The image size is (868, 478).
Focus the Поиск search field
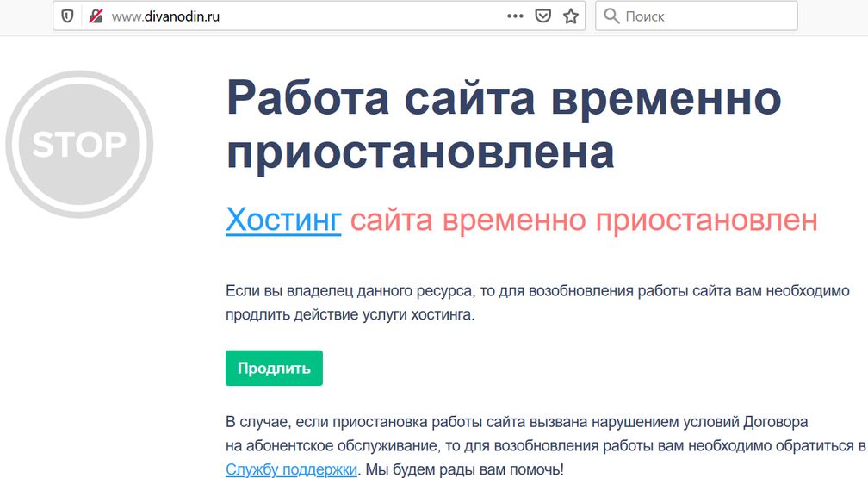click(x=706, y=16)
